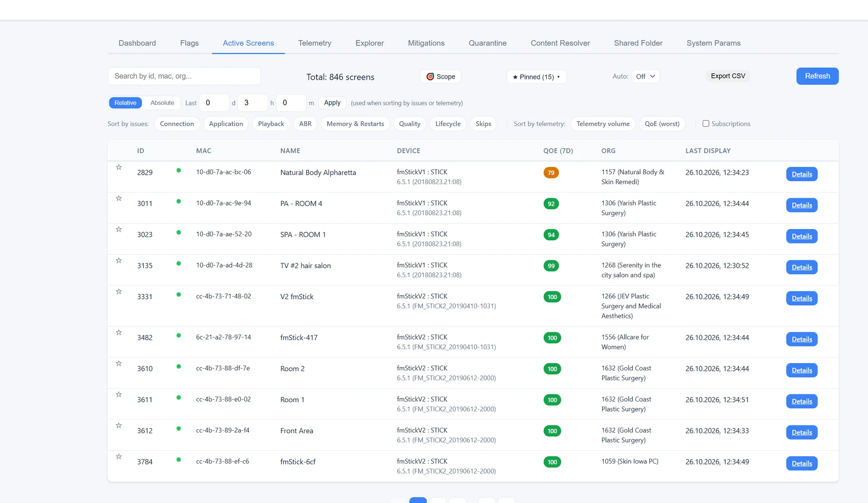
Task: Pin screen 2829 with its star icon
Action: point(119,168)
